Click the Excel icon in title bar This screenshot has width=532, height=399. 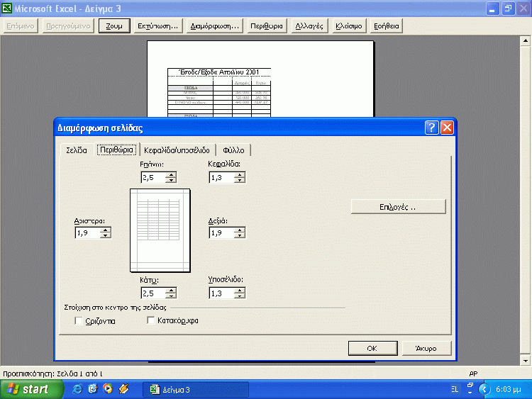pos(6,8)
